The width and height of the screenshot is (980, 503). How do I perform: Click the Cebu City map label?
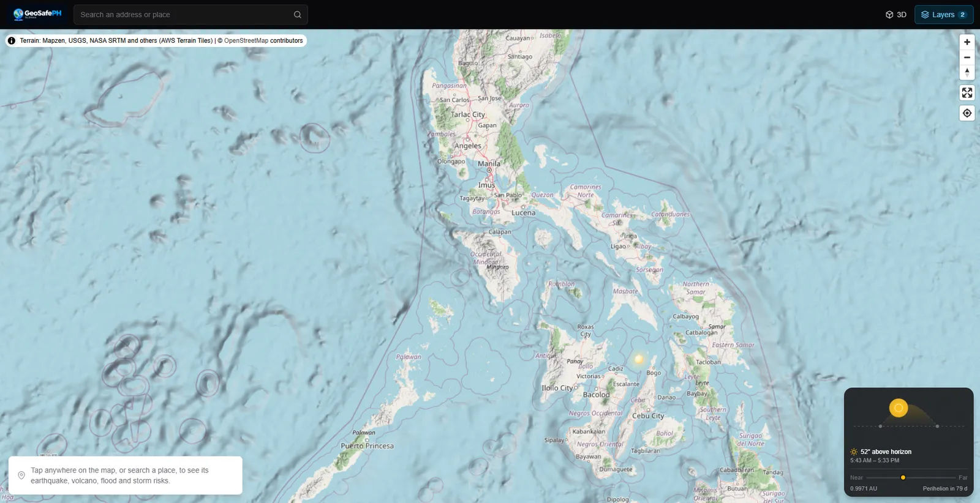[x=648, y=416]
